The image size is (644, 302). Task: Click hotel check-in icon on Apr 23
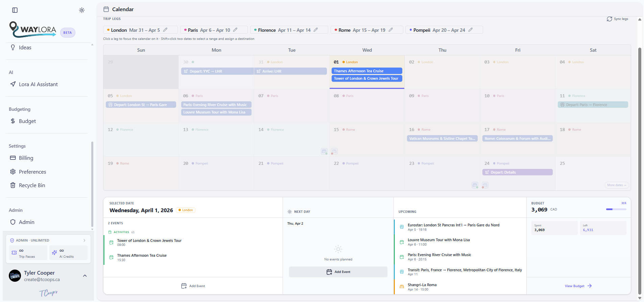475,185
